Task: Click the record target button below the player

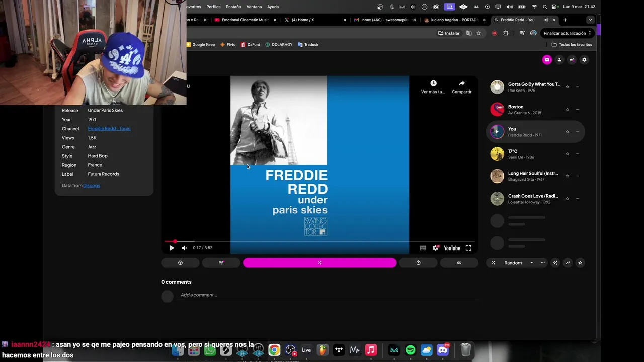Action: click(x=180, y=263)
